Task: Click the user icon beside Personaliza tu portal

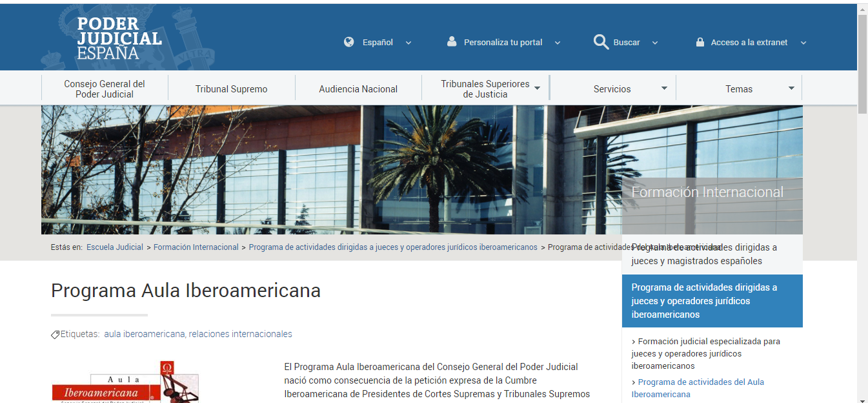Action: click(x=452, y=41)
